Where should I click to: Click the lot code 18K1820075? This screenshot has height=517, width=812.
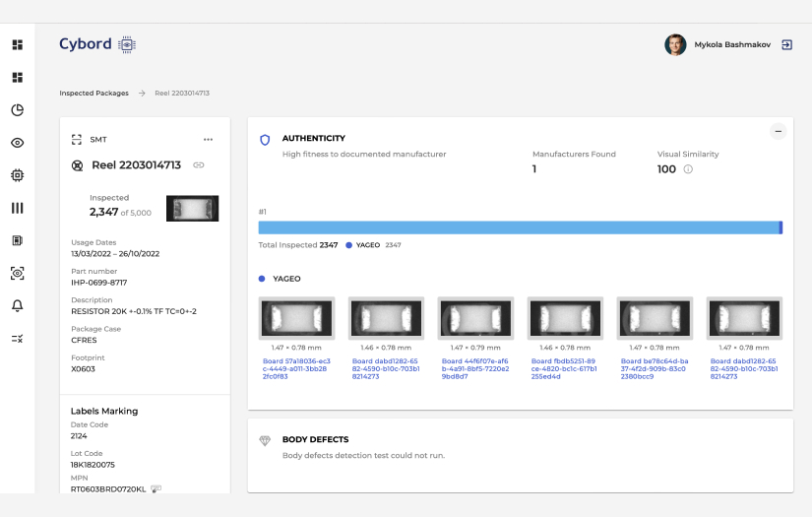(93, 465)
